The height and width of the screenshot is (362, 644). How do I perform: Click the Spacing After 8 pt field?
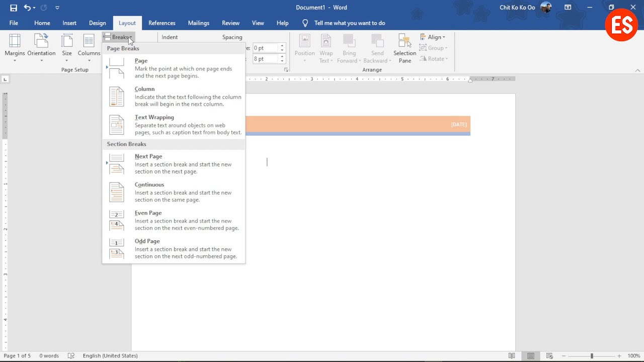(265, 59)
